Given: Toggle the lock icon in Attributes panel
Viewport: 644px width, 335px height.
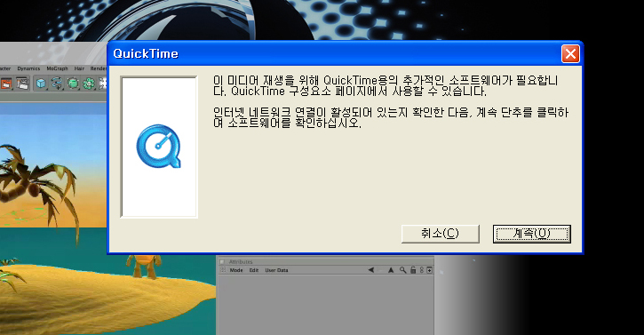Looking at the screenshot, I should pyautogui.click(x=413, y=270).
